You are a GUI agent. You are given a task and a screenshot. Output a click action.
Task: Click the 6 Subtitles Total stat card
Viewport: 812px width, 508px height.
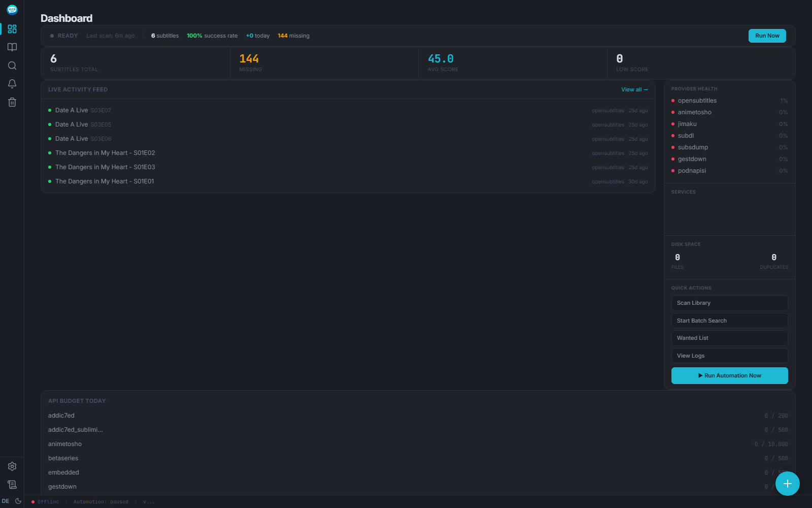pyautogui.click(x=136, y=63)
